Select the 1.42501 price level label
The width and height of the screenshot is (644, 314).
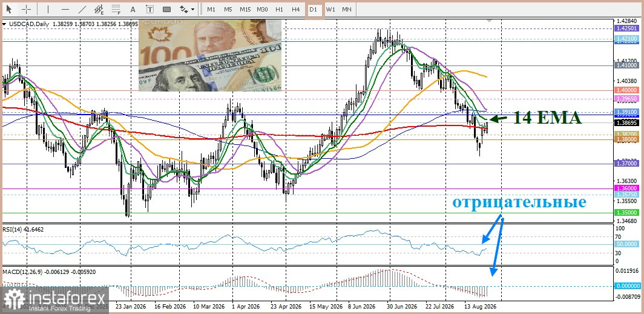pos(626,28)
